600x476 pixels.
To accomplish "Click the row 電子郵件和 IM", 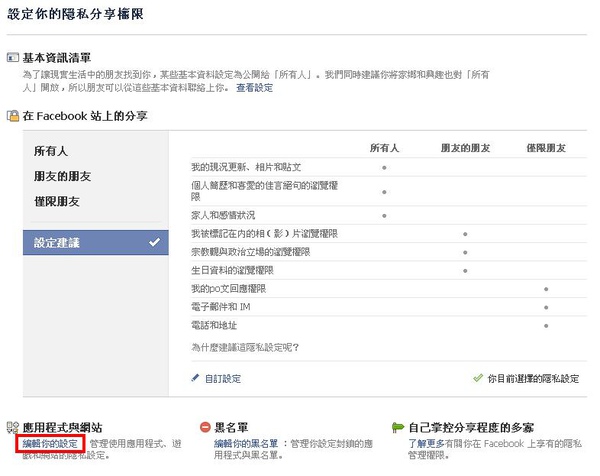I will 389,307.
